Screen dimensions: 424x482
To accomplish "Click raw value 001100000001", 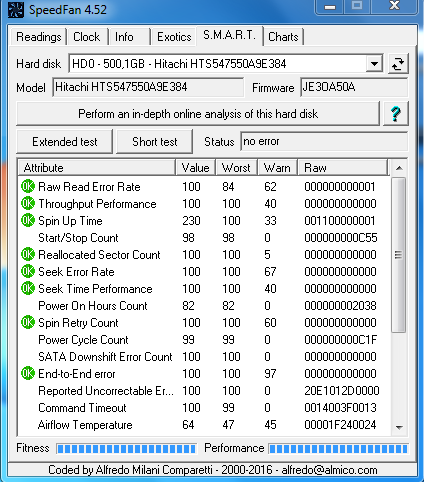I will click(340, 221).
